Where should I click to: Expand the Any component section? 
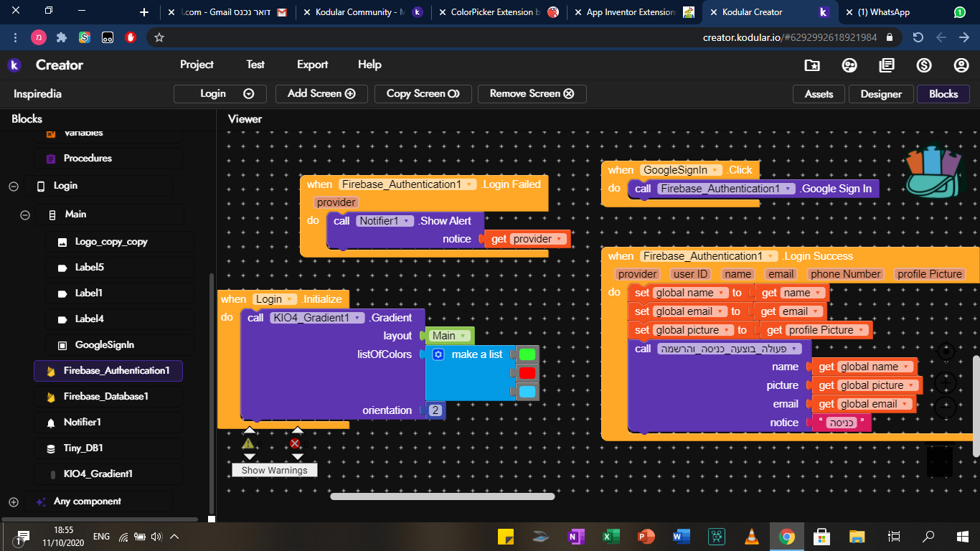[x=14, y=501]
